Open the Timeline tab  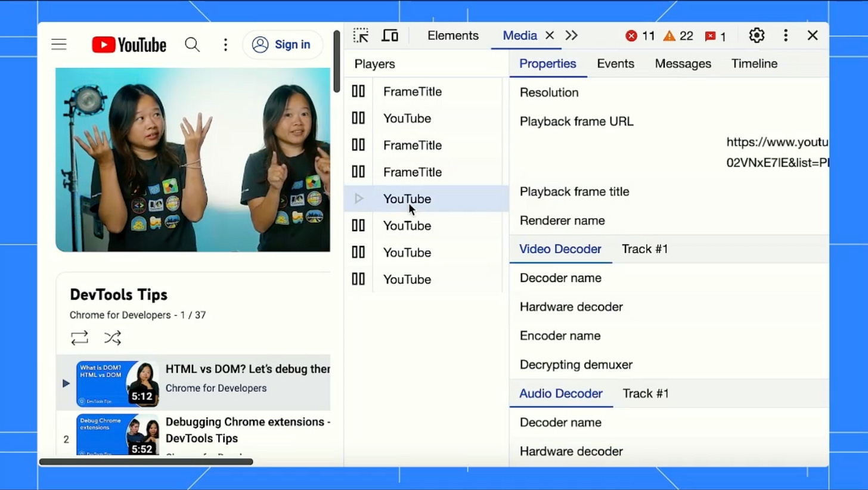click(x=754, y=64)
